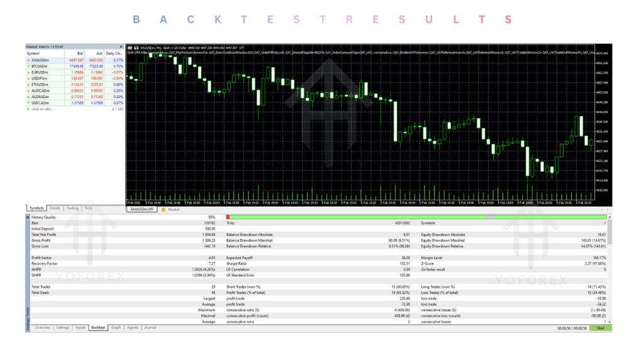Select the USDCADm symbol row

pos(75,103)
